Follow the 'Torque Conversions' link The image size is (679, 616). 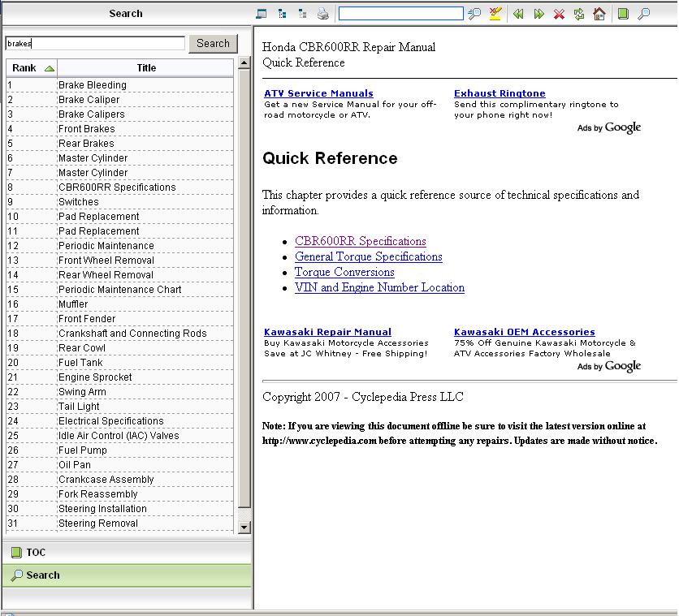344,273
